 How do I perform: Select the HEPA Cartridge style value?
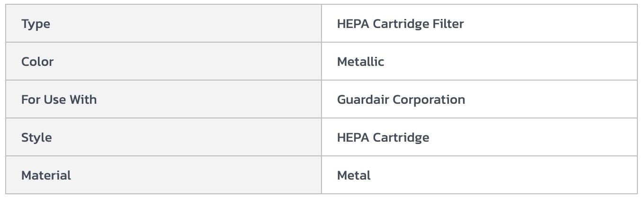point(383,137)
